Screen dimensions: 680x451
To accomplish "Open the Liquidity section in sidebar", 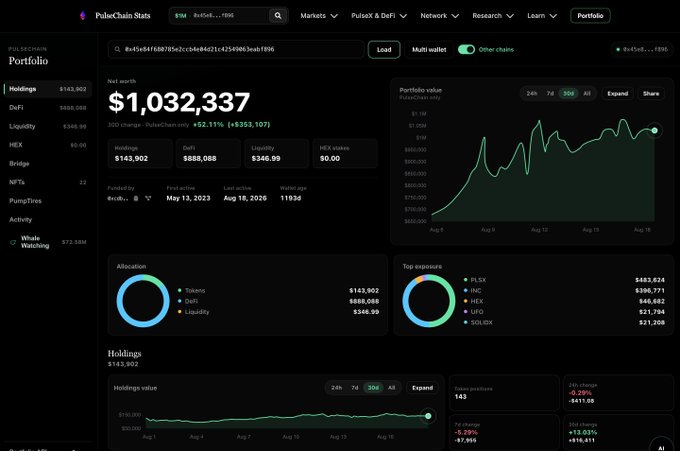I will click(x=48, y=126).
